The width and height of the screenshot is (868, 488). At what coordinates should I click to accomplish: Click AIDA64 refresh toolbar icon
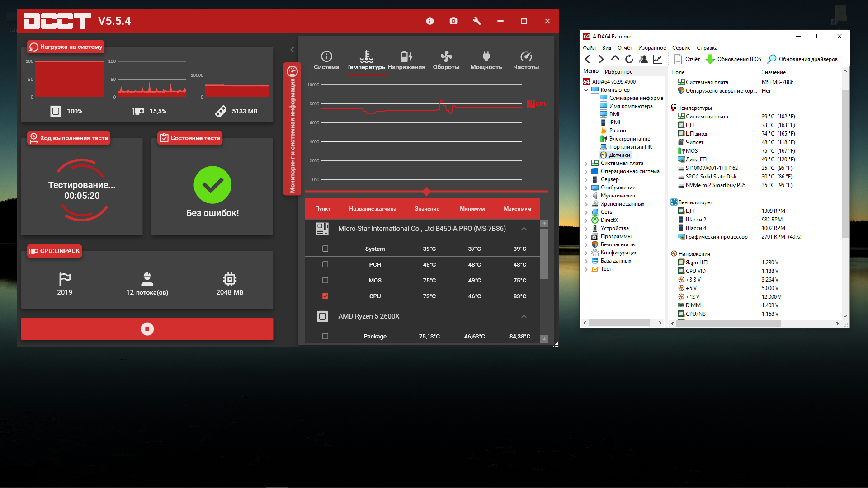click(x=629, y=59)
